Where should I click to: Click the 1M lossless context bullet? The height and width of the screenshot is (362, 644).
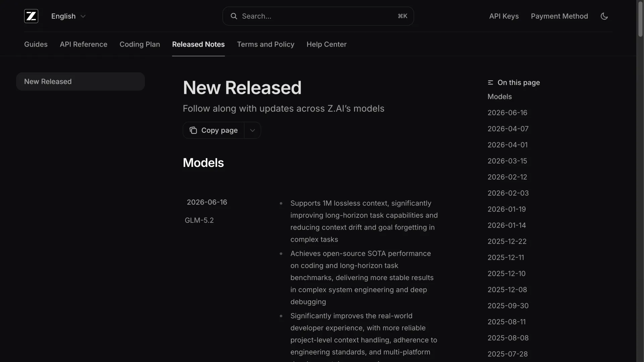pos(364,221)
